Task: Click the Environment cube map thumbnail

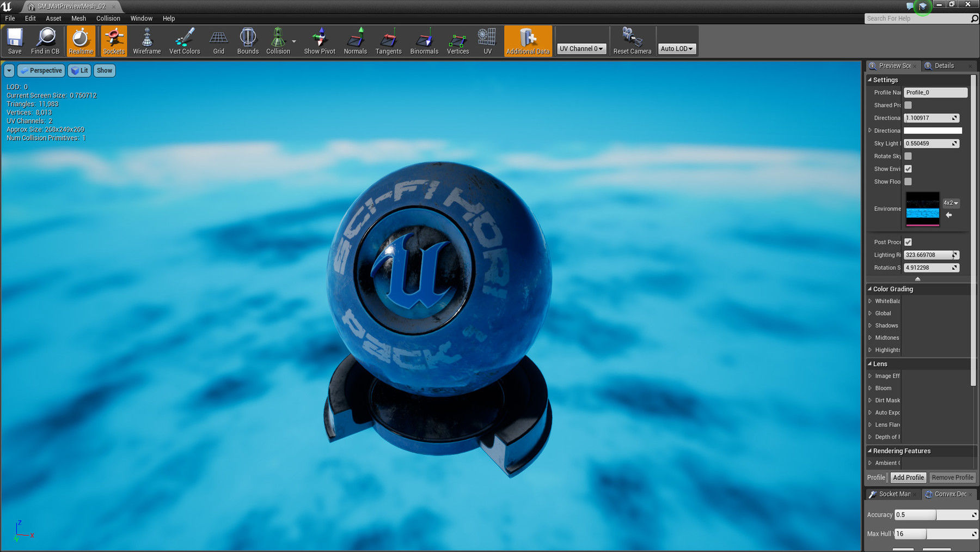Action: (x=923, y=209)
